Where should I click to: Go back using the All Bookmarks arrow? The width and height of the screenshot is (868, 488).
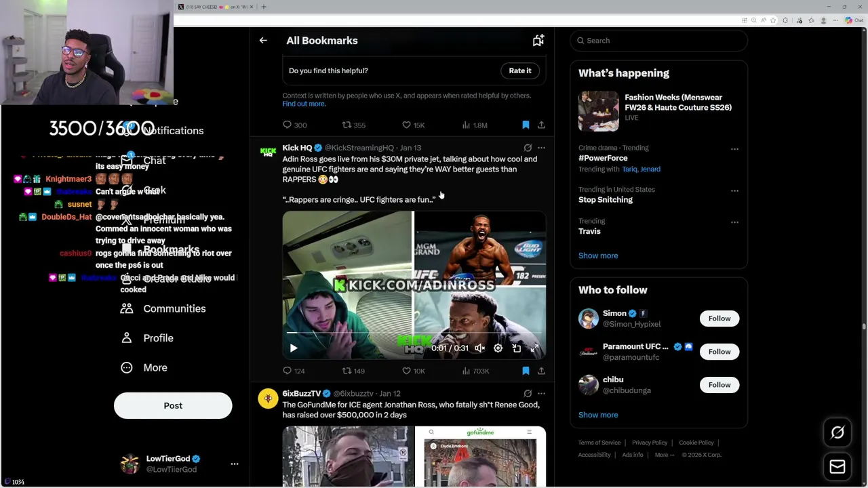click(263, 41)
